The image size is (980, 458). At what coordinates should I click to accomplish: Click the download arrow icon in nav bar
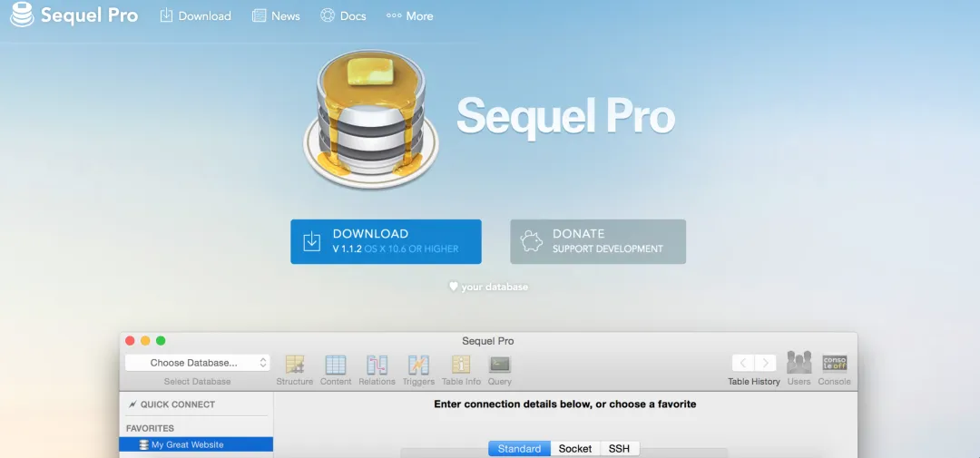click(x=166, y=15)
